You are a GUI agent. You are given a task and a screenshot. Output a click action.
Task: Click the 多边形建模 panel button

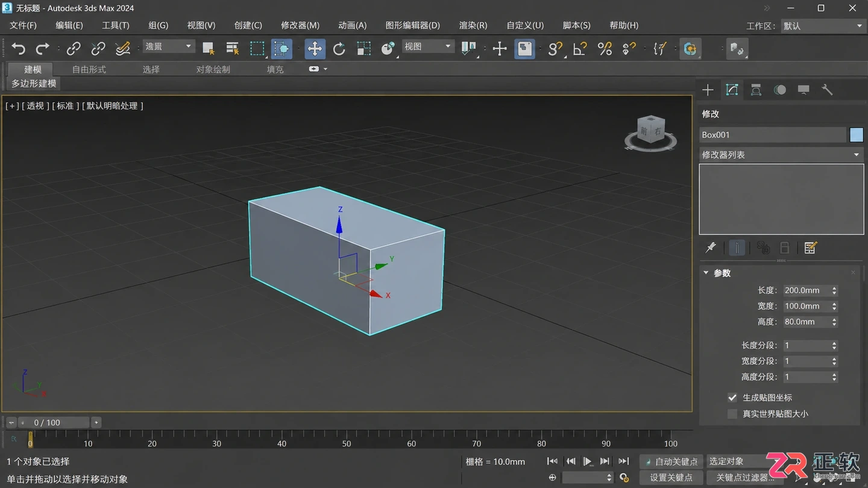click(34, 83)
